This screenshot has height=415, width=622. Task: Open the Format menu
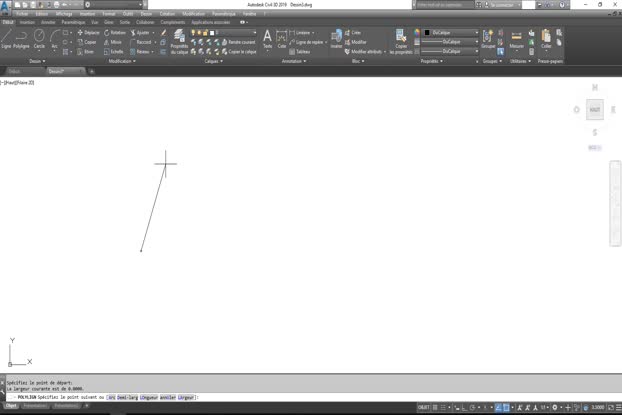[x=108, y=14]
